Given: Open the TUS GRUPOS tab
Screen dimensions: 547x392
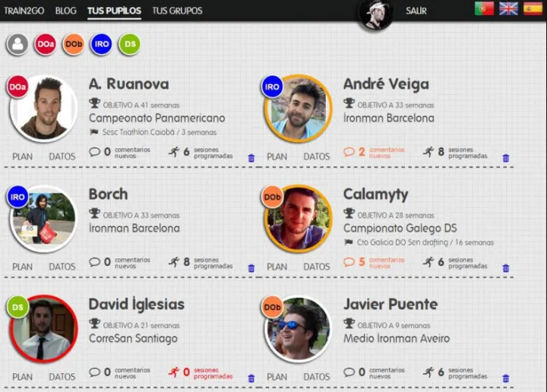Looking at the screenshot, I should coord(177,11).
